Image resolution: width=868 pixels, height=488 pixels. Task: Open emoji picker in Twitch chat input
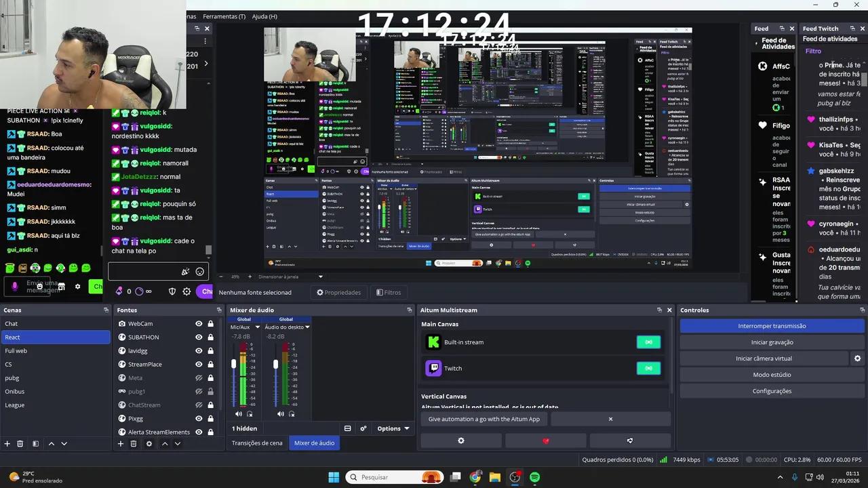click(x=200, y=272)
